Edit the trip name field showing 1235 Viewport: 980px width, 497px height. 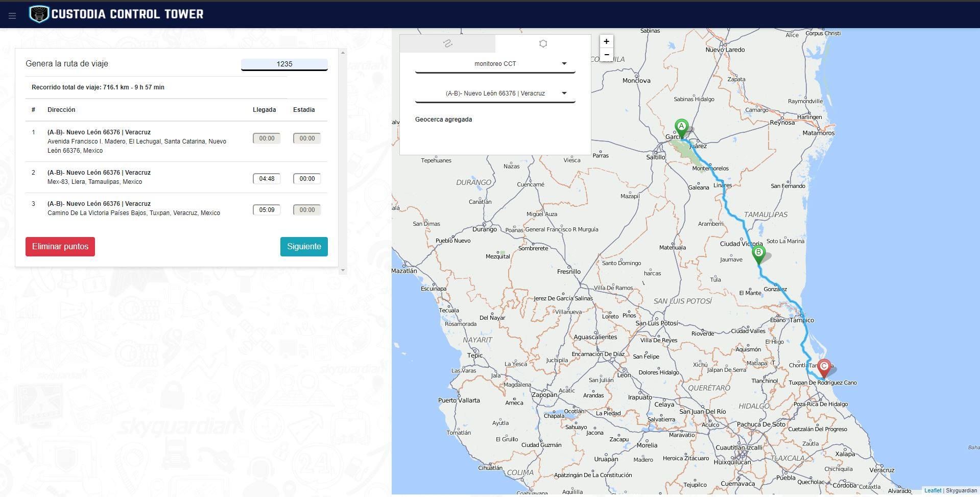(x=284, y=64)
